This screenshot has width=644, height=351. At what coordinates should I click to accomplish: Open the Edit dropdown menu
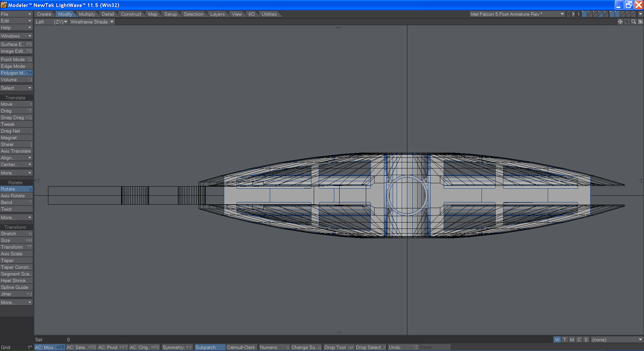(x=16, y=21)
